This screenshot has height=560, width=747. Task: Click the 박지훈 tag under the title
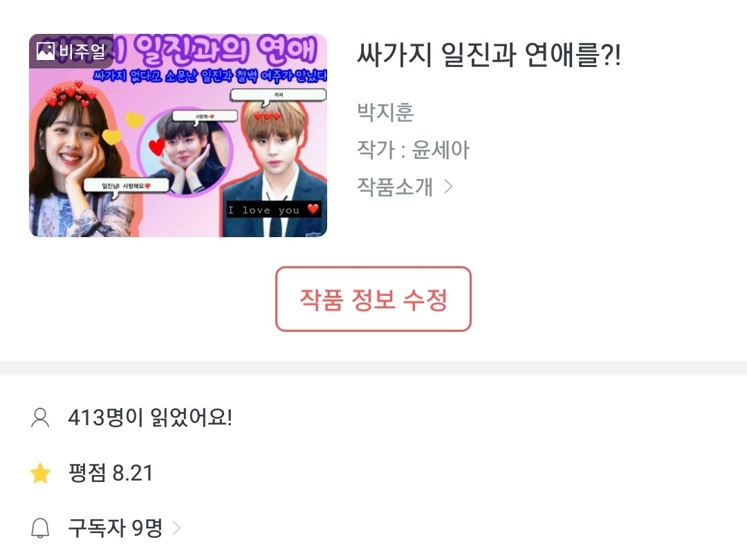tap(385, 113)
